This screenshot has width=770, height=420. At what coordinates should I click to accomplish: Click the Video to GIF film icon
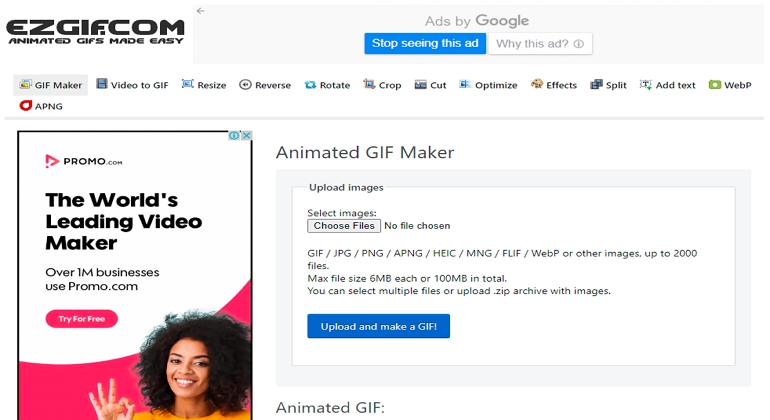pyautogui.click(x=102, y=84)
